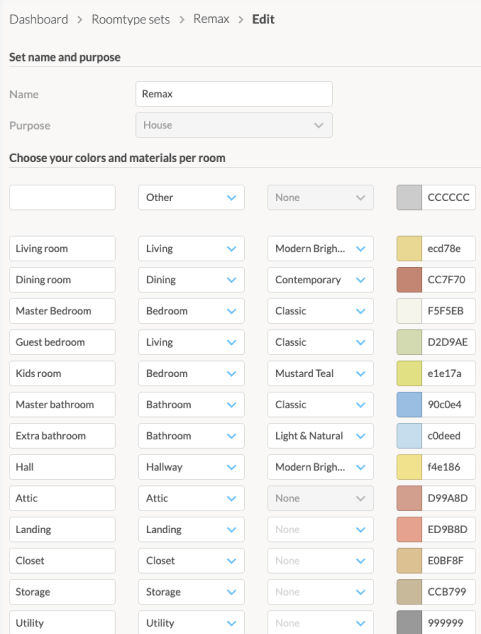Open Guest bedroom's Living type dropdown
This screenshot has height=634, width=481.
click(191, 342)
